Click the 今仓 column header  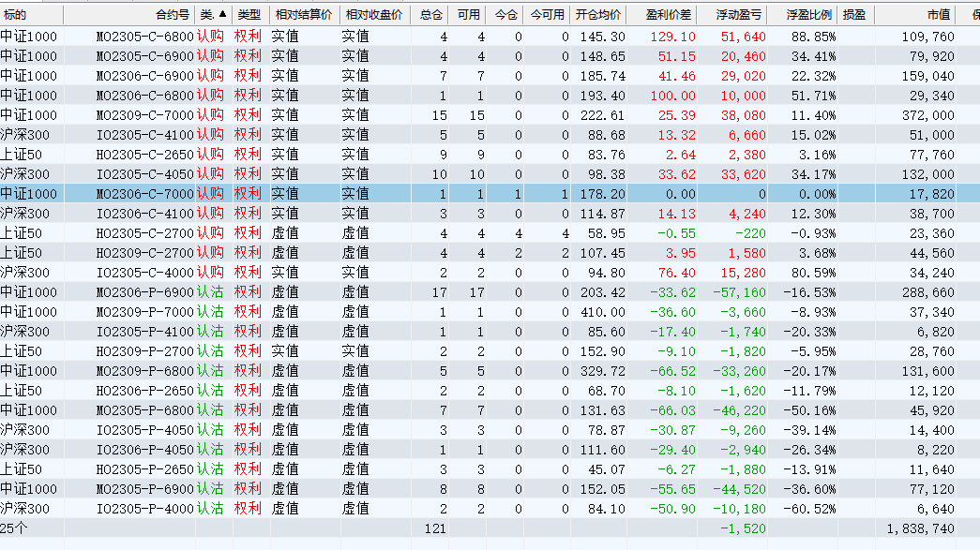[505, 14]
